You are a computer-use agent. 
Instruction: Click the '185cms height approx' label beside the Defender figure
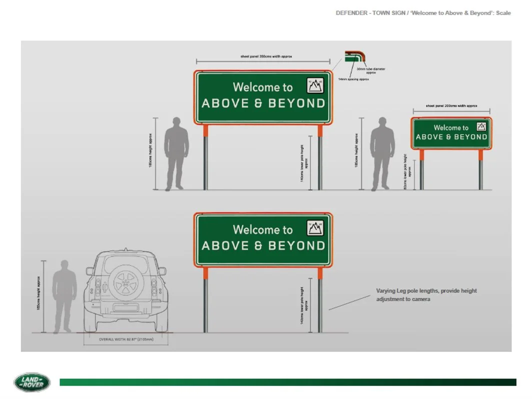tap(39, 293)
